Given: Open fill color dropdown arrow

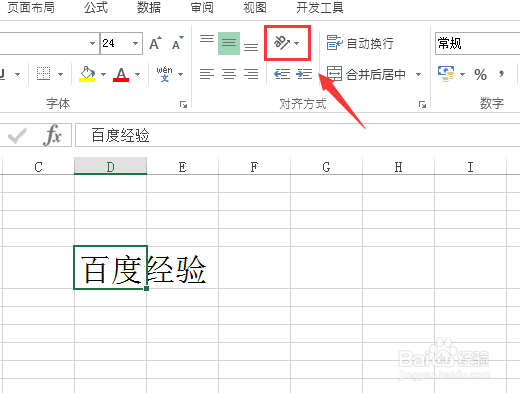Looking at the screenshot, I should (103, 74).
